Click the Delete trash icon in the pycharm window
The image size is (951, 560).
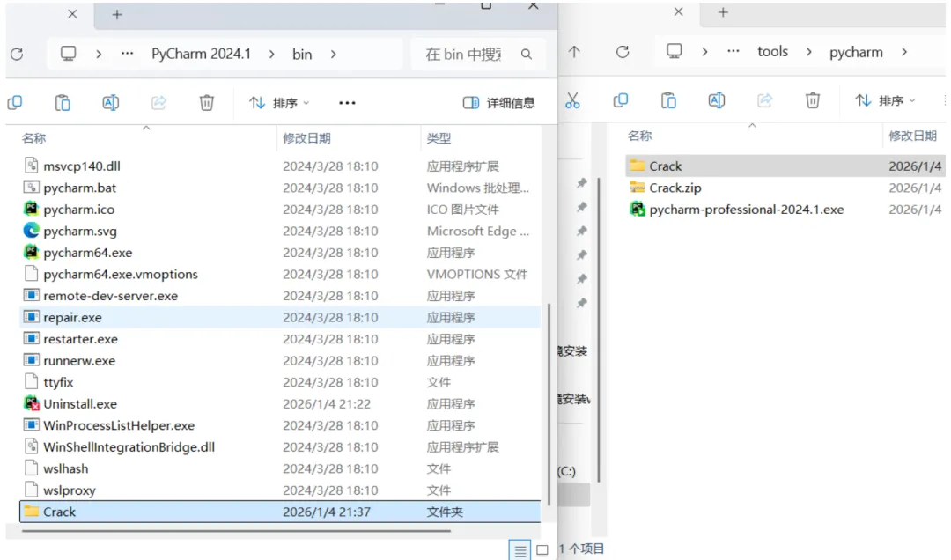813,100
